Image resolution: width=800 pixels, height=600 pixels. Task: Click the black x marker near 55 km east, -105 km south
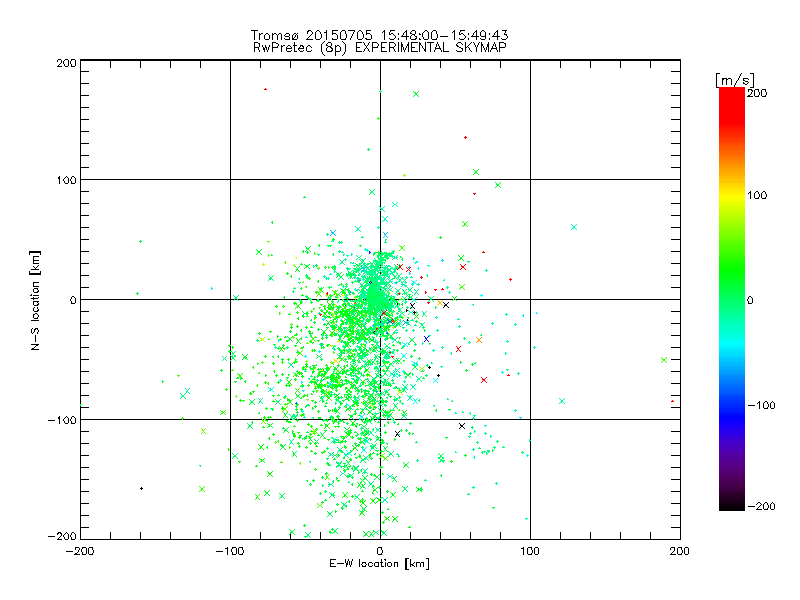pos(462,426)
